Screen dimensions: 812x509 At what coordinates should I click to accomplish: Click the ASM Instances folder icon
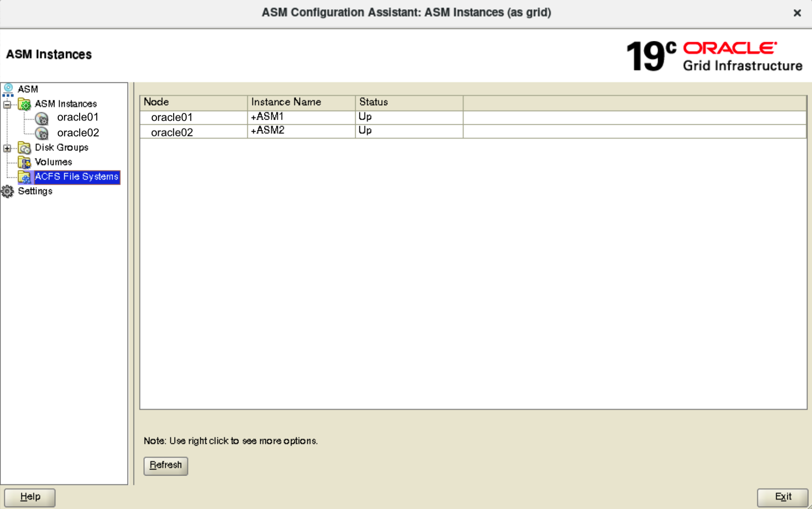[x=24, y=104]
